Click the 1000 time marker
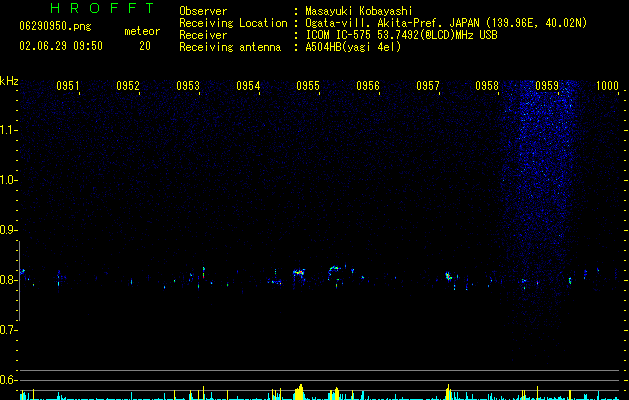Image resolution: width=629 pixels, height=400 pixels. 607,86
